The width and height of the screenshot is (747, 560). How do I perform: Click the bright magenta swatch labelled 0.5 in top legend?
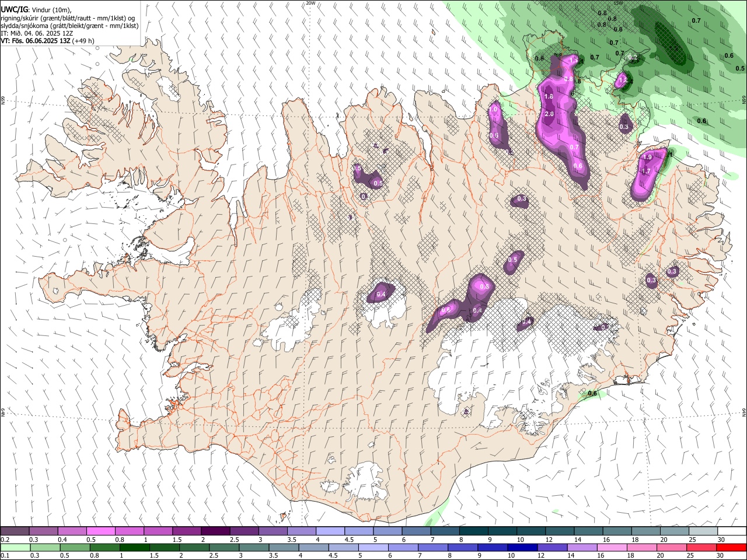[x=100, y=531]
